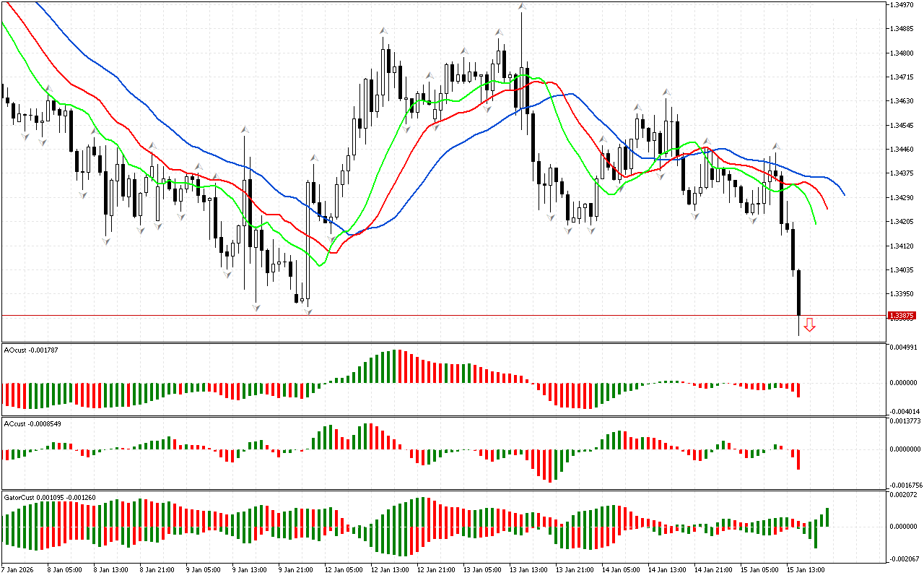Click the 15 Jan 13:00 time axis label
Screen dimensions: 924x578
point(806,569)
